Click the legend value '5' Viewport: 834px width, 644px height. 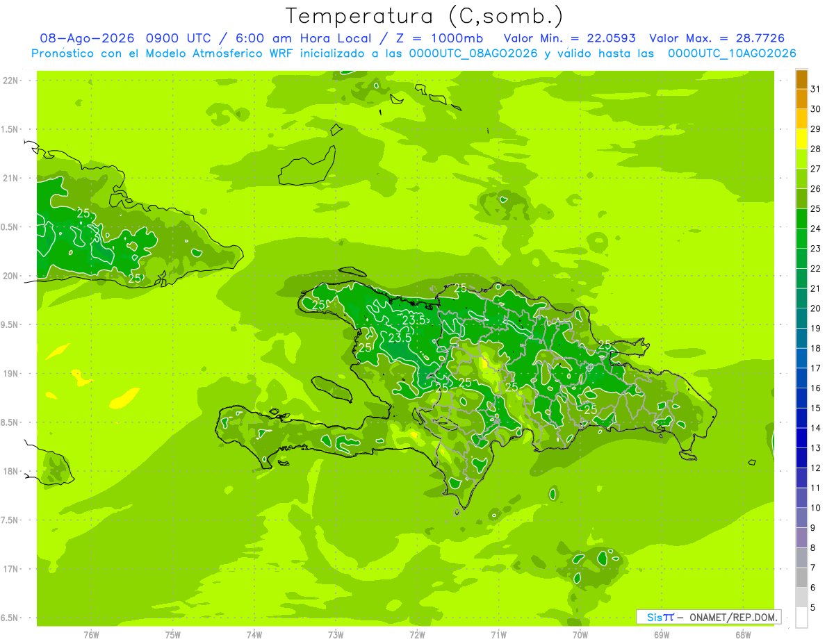click(814, 608)
